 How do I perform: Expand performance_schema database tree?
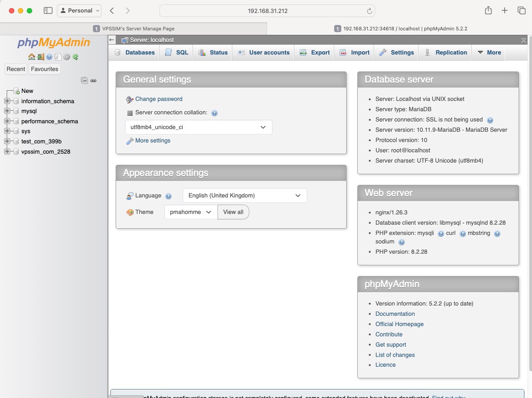(x=7, y=121)
